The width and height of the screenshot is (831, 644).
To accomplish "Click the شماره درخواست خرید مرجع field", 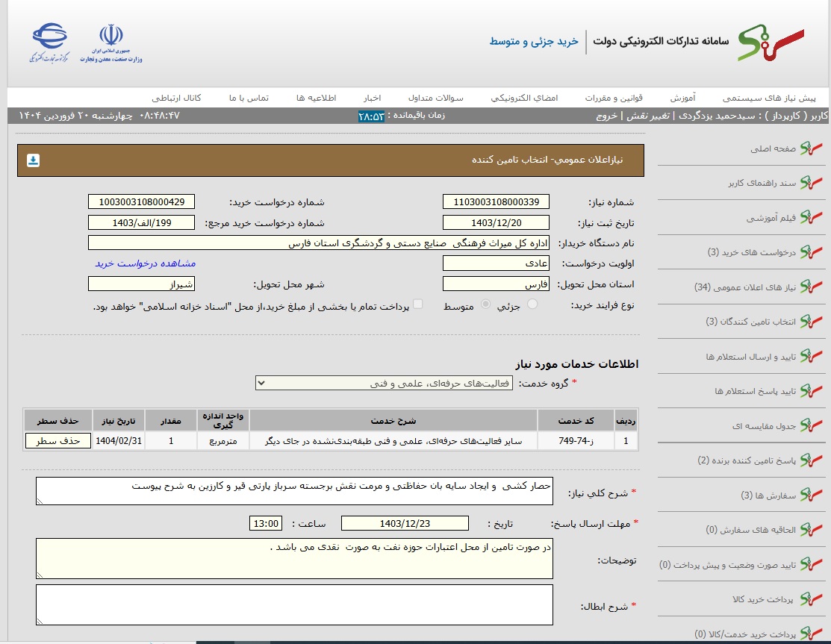I will 142,222.
